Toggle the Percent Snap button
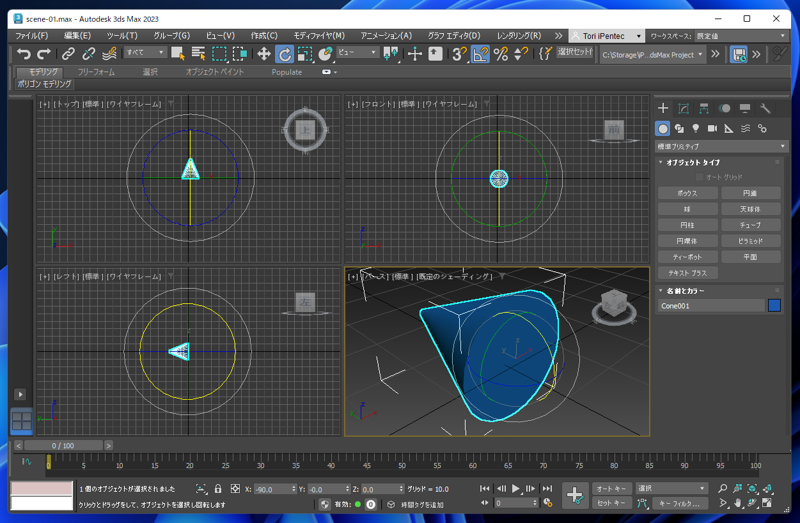The image size is (800, 523). point(501,54)
